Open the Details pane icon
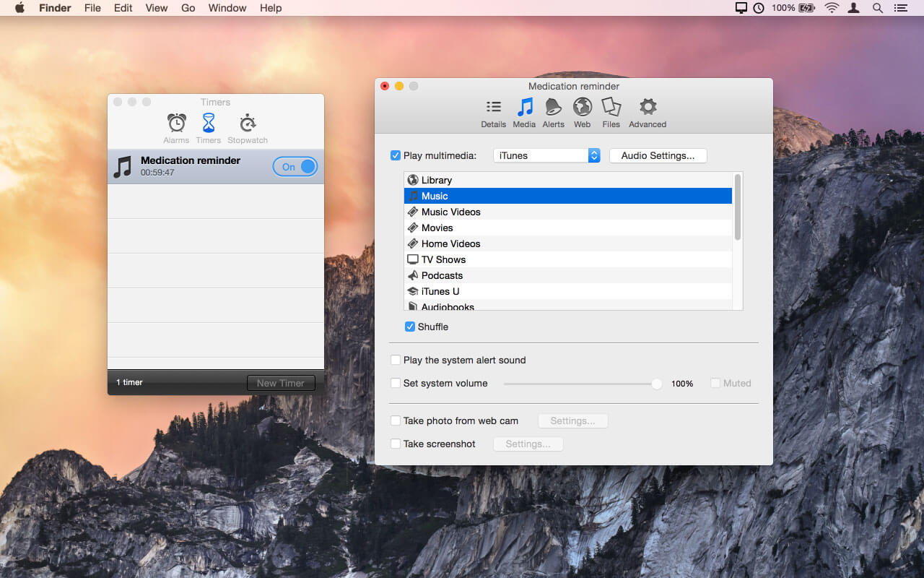The image size is (924, 578). click(493, 108)
